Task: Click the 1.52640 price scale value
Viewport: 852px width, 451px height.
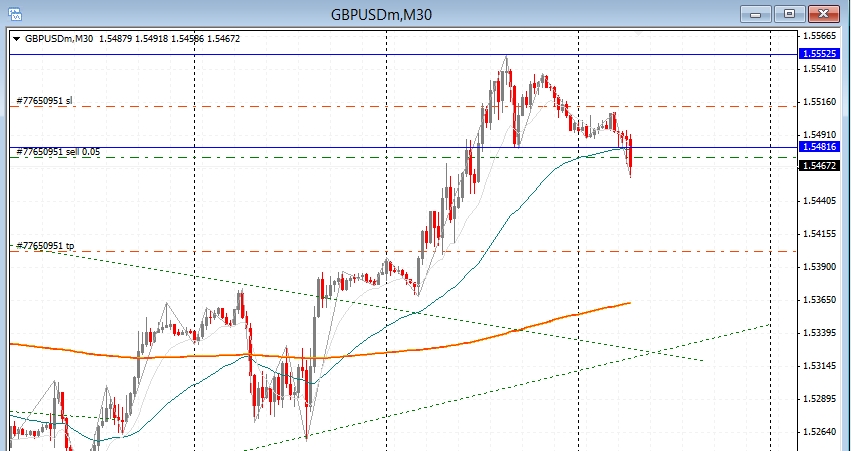Action: [819, 431]
